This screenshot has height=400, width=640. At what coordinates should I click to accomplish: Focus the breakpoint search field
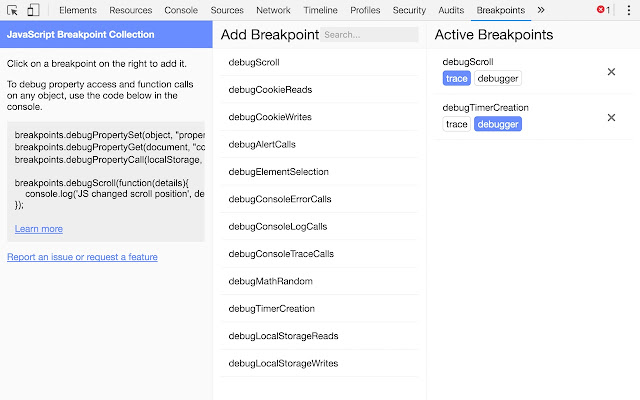click(x=369, y=35)
